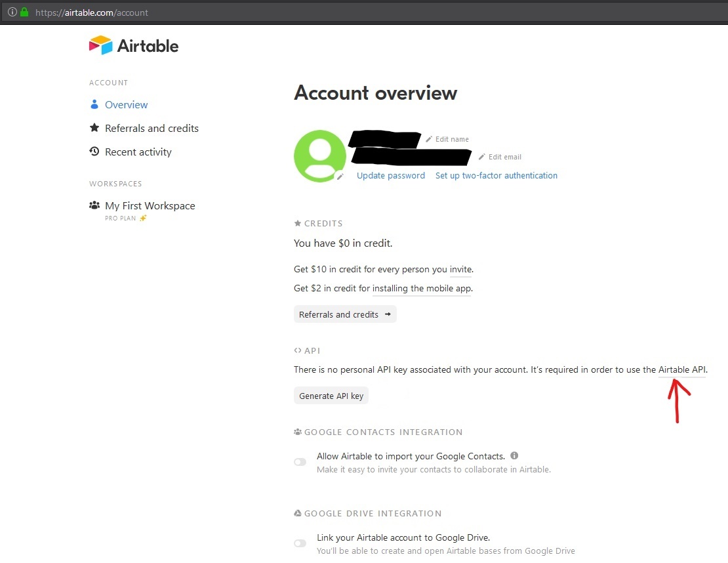Screen dimensions: 728x563
Task: Select Recent activity in the sidebar
Action: coord(138,152)
